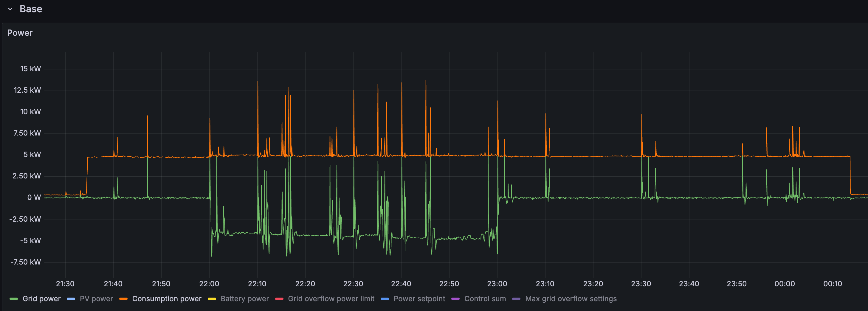Open the orange Consumption power color swatch

click(123, 299)
